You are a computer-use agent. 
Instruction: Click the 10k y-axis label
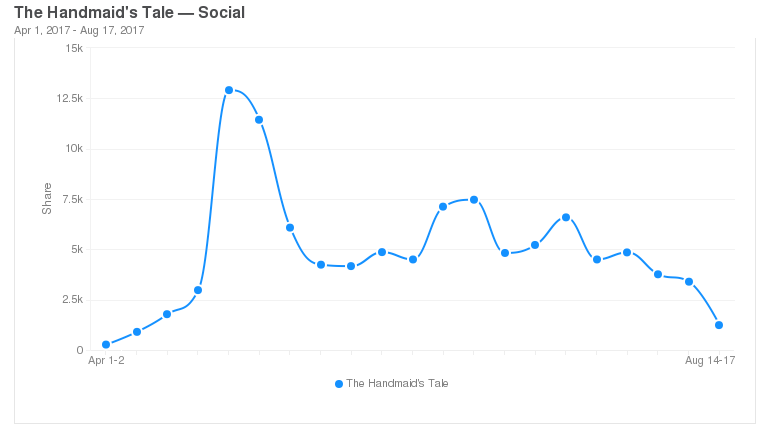(x=74, y=149)
